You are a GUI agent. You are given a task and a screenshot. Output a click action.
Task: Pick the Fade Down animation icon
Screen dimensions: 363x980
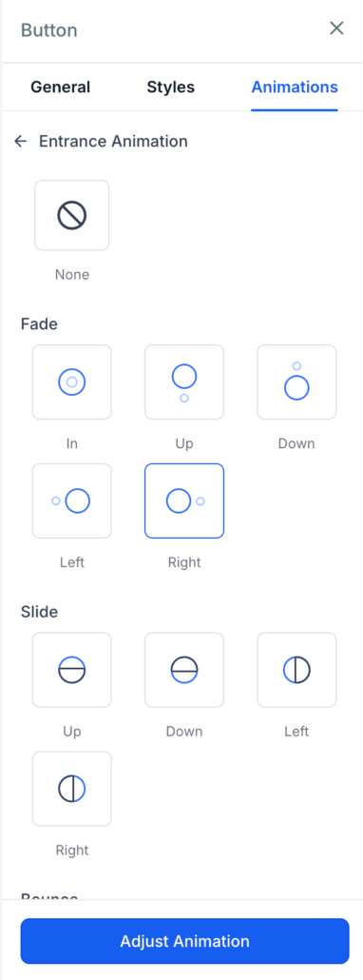[296, 382]
